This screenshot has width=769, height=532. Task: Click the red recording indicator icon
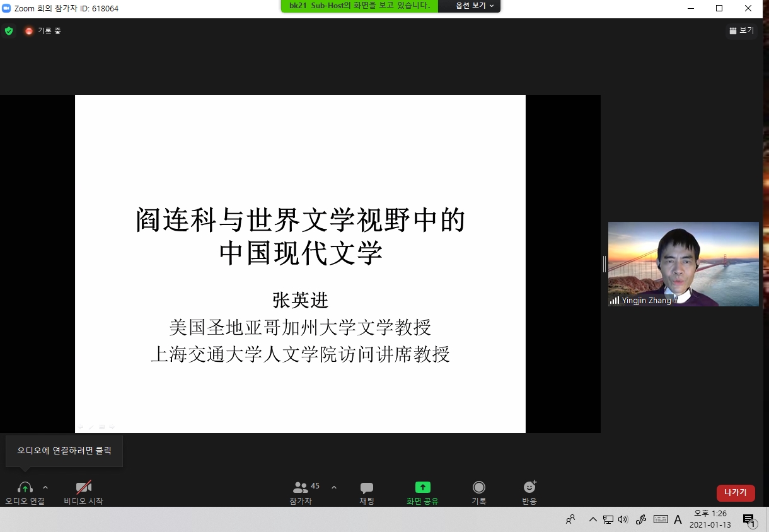[28, 30]
